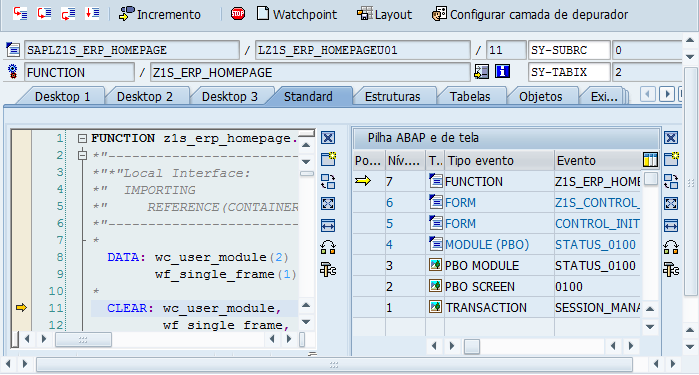Click the continue execution debugger icon

pyautogui.click(x=92, y=13)
